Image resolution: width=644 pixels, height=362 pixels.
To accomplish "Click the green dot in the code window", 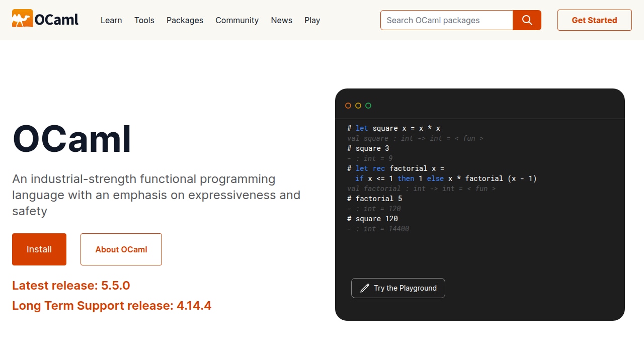I will [x=368, y=106].
